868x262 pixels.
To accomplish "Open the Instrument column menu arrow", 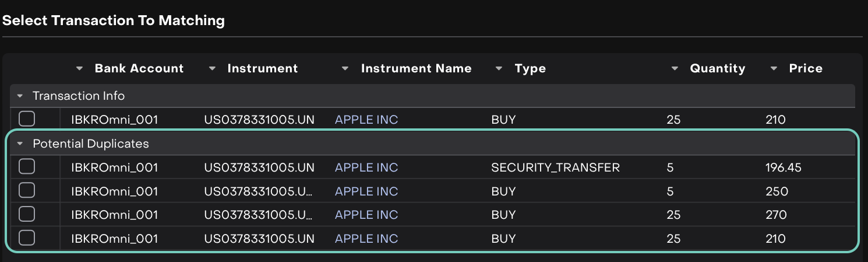I will [213, 69].
